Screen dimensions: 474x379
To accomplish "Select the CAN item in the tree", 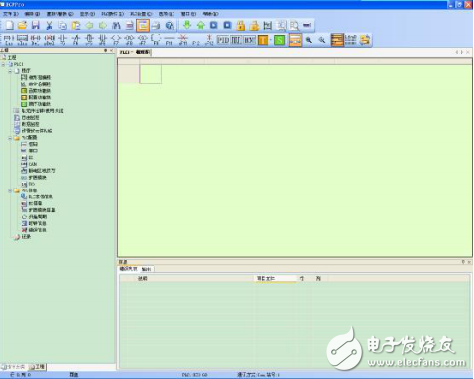I will pos(29,164).
